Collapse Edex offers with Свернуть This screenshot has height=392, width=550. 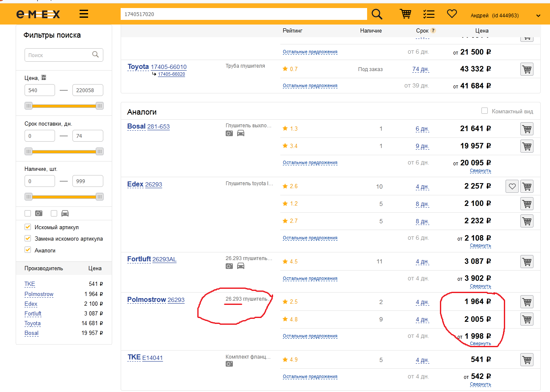(x=481, y=246)
